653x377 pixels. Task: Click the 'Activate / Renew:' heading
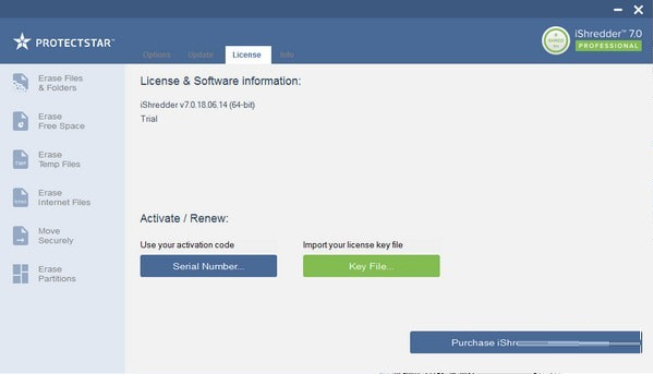coord(184,218)
